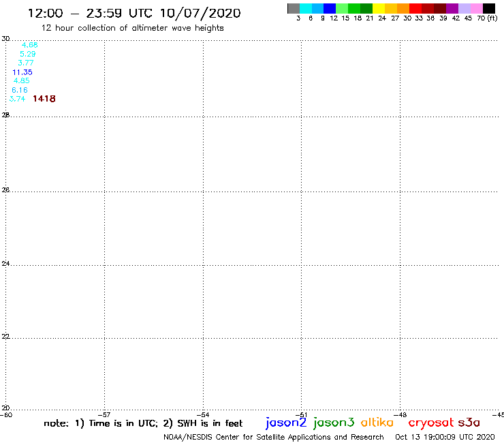The image size is (504, 443).
Task: Click the jason2 satellite label
Action: pyautogui.click(x=286, y=423)
